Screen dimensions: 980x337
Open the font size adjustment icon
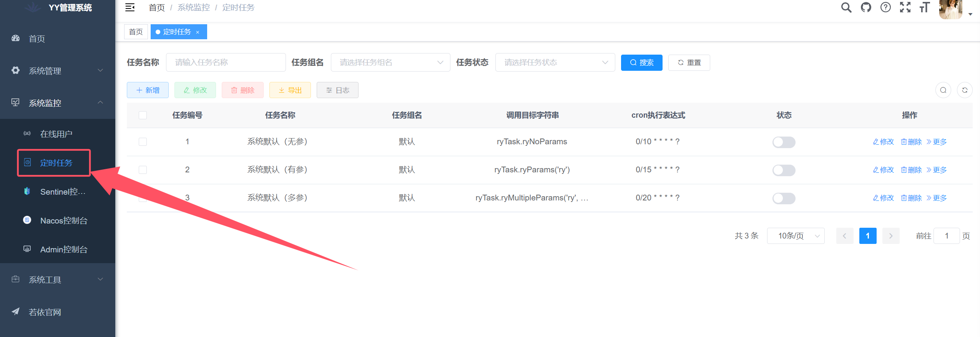point(924,8)
